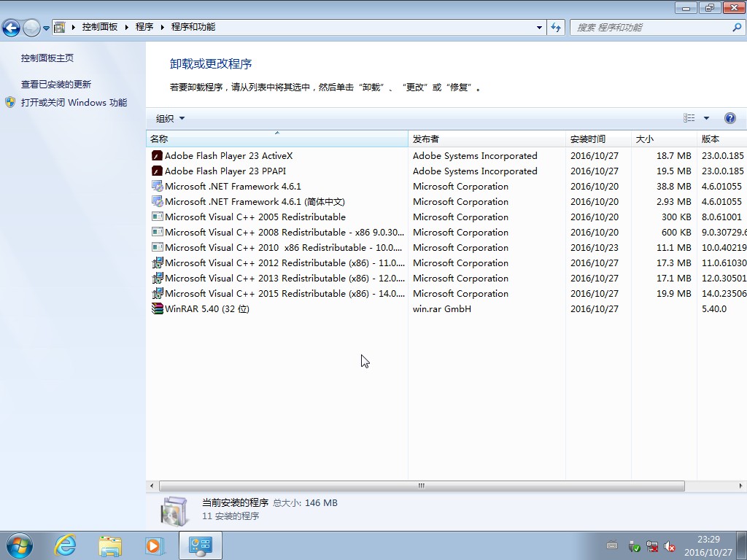This screenshot has height=560, width=747.
Task: Click publisher win.rar GmbH cell
Action: tap(441, 308)
